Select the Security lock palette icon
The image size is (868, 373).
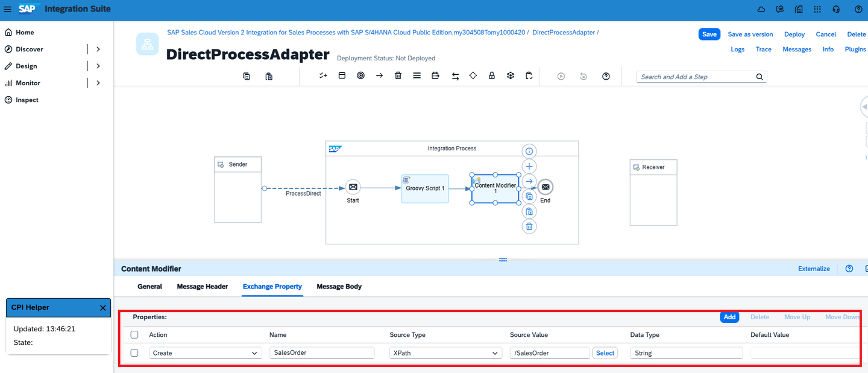point(492,75)
